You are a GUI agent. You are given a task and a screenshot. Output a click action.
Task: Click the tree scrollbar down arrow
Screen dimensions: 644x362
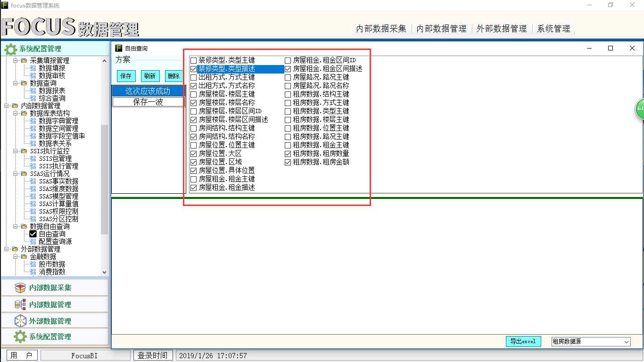[104, 272]
